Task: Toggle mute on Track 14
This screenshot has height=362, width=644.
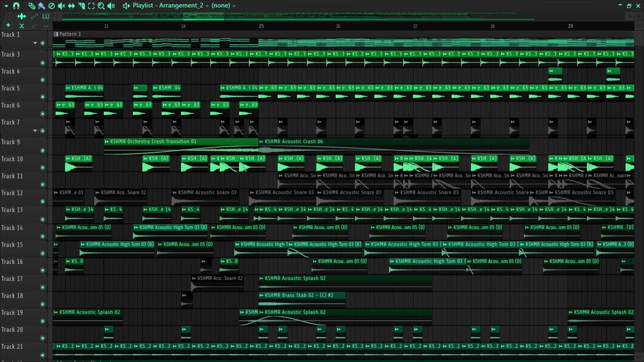Action: pyautogui.click(x=42, y=236)
